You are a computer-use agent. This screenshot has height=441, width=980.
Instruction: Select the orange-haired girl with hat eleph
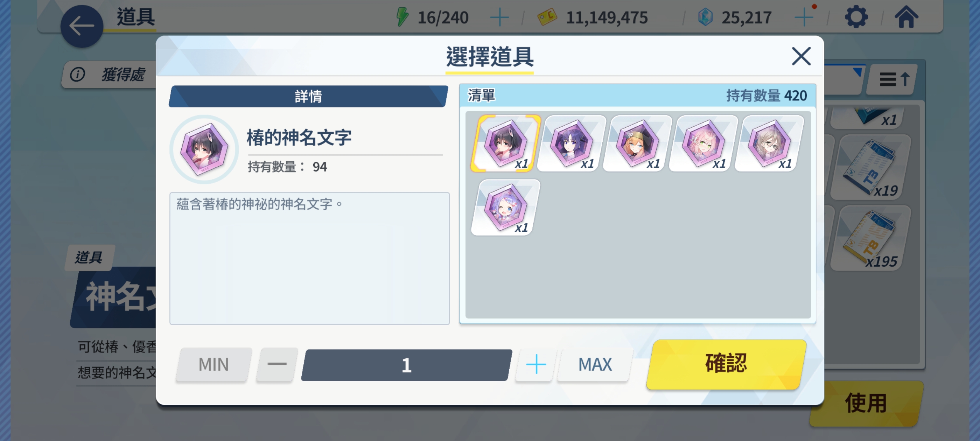coord(637,143)
